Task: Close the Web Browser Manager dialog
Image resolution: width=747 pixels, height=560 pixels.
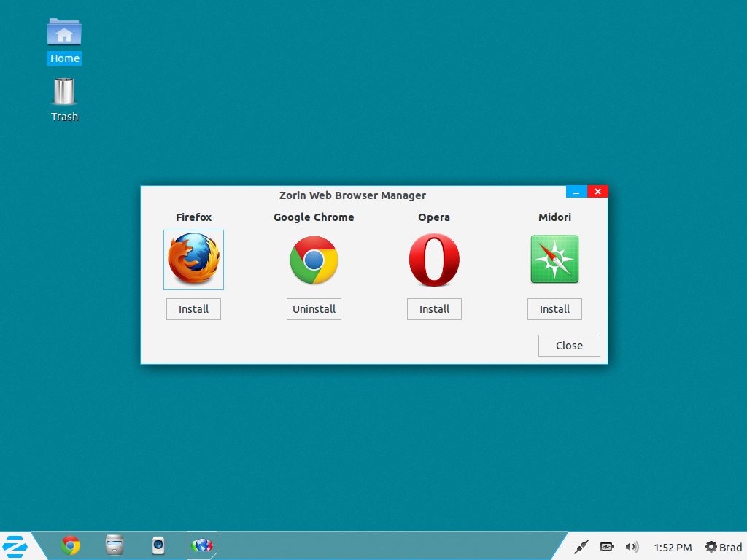Action: pos(569,346)
